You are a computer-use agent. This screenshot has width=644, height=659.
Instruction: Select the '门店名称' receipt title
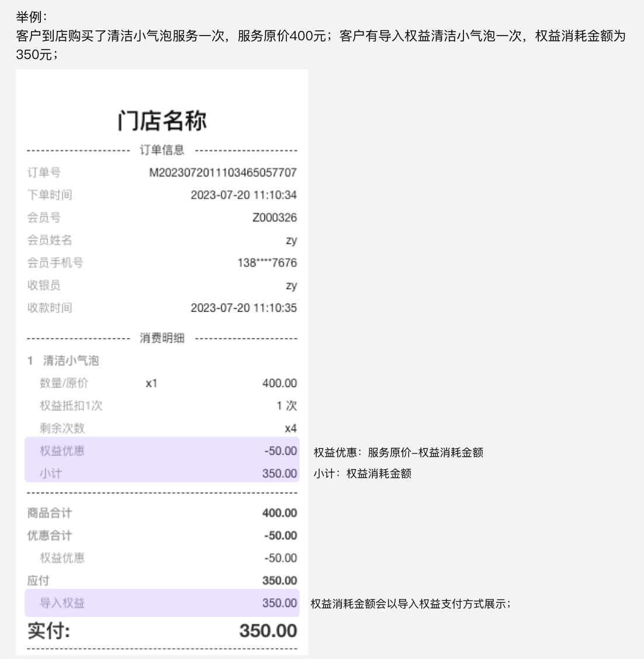point(162,120)
